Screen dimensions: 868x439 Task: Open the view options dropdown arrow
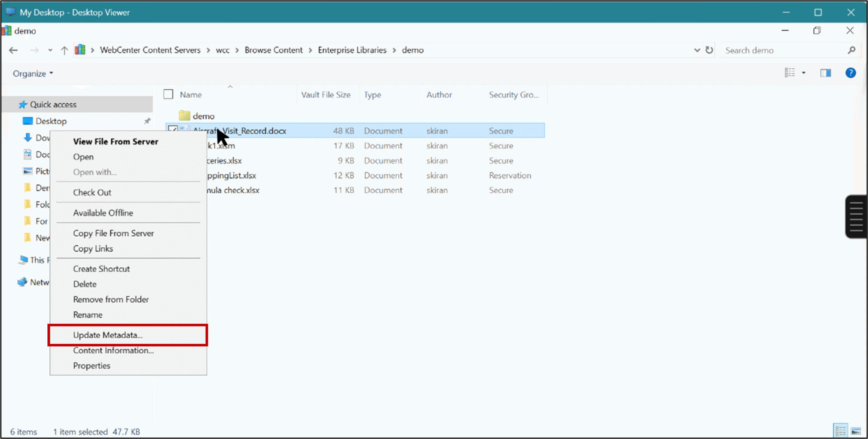tap(804, 73)
